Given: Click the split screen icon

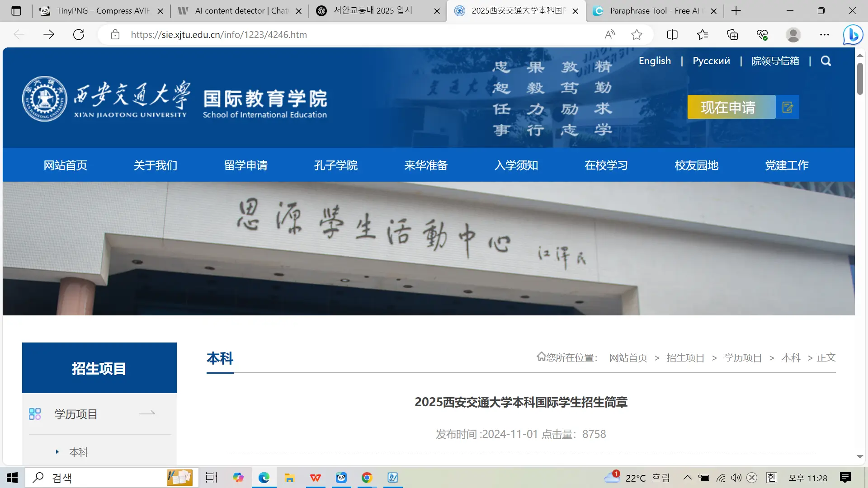Looking at the screenshot, I should [672, 34].
